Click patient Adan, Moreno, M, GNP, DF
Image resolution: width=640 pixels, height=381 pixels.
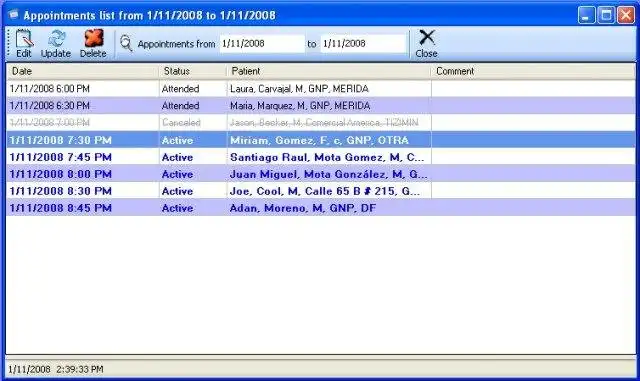point(303,208)
